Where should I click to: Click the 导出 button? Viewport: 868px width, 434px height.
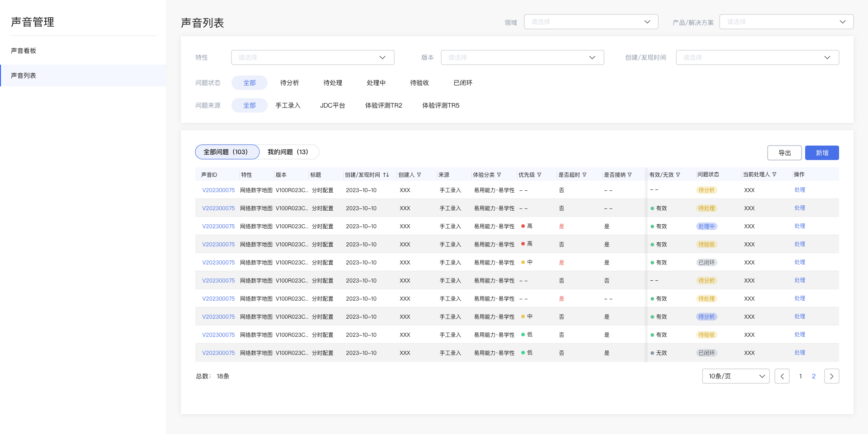click(x=785, y=153)
